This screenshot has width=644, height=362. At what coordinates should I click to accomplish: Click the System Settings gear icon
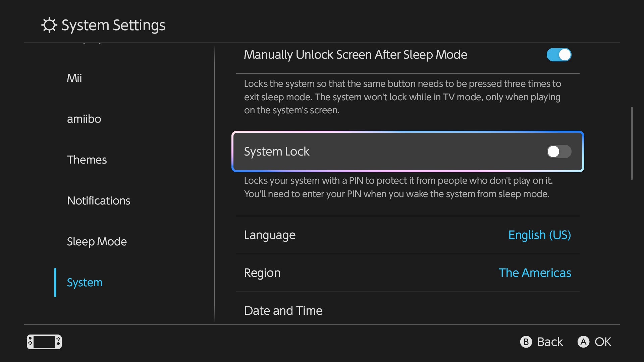click(49, 25)
